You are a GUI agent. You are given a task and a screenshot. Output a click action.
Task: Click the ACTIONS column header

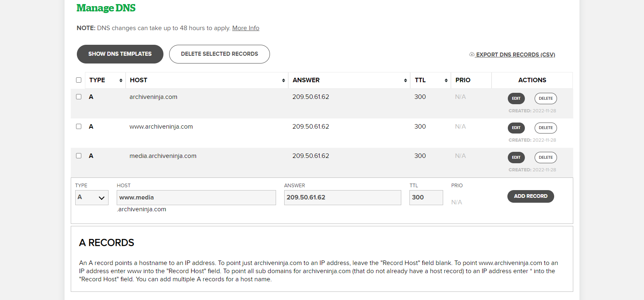tap(532, 80)
